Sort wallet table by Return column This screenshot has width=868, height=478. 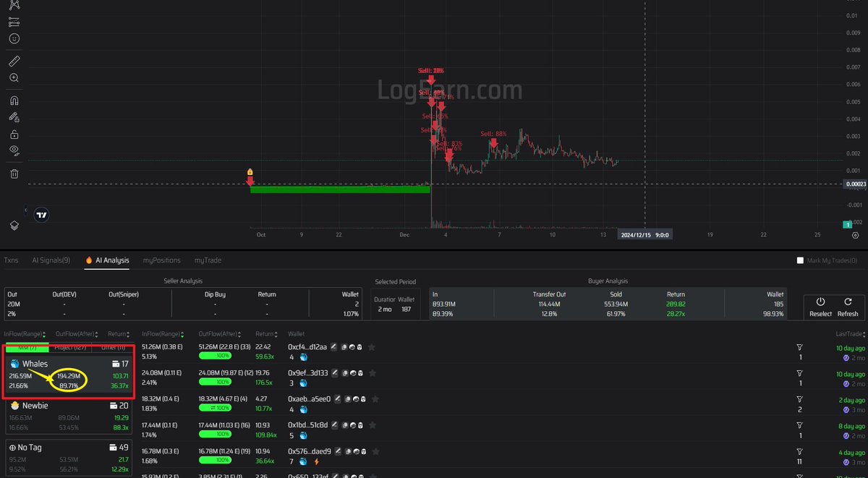tap(265, 334)
